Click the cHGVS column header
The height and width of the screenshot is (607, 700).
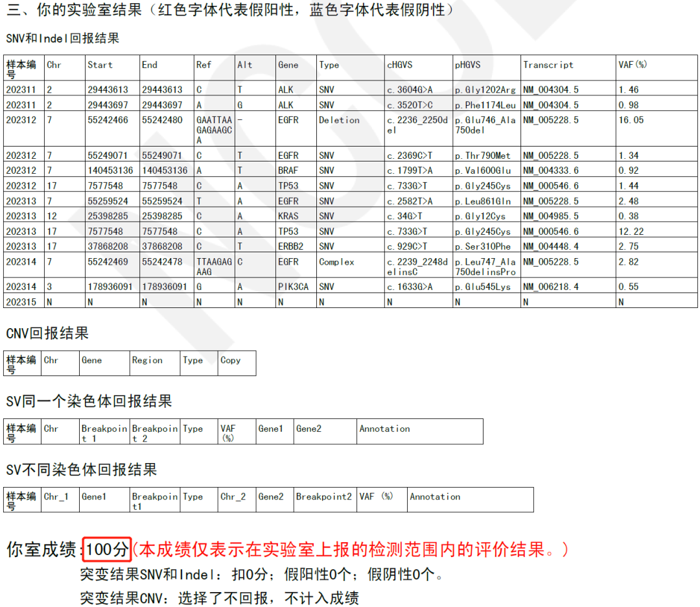coord(400,65)
